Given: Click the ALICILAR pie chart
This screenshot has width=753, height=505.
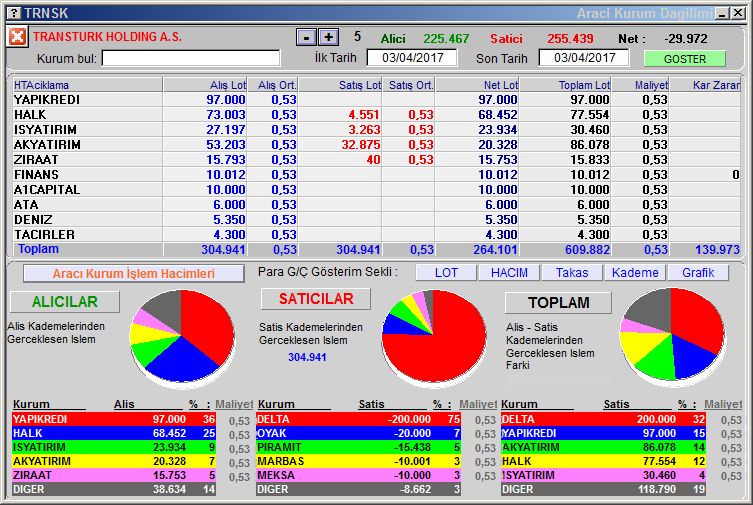Looking at the screenshot, I should tap(182, 337).
